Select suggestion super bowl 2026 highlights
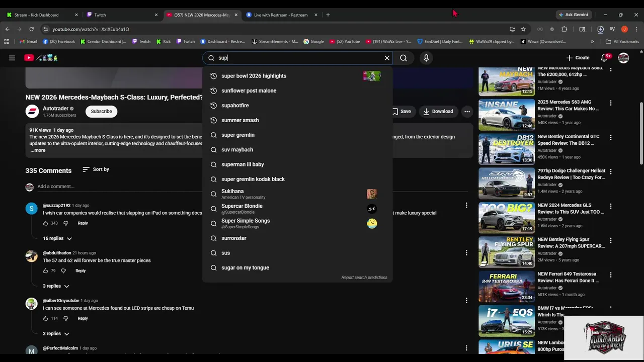 pos(297,76)
